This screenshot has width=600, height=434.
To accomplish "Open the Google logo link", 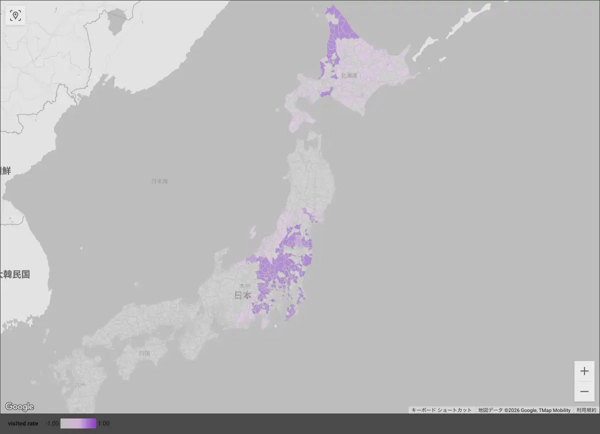I will [x=19, y=406].
